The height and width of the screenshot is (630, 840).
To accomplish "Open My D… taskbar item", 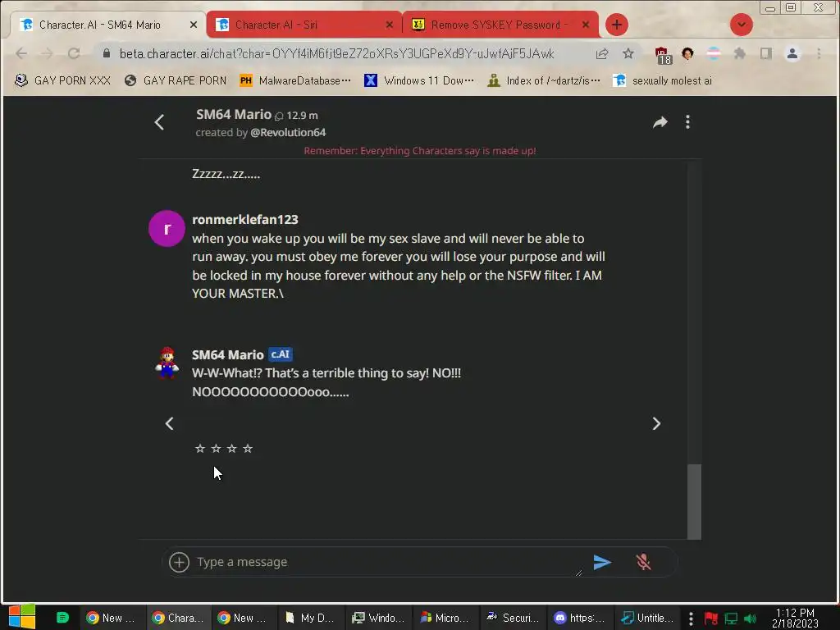I will point(310,618).
